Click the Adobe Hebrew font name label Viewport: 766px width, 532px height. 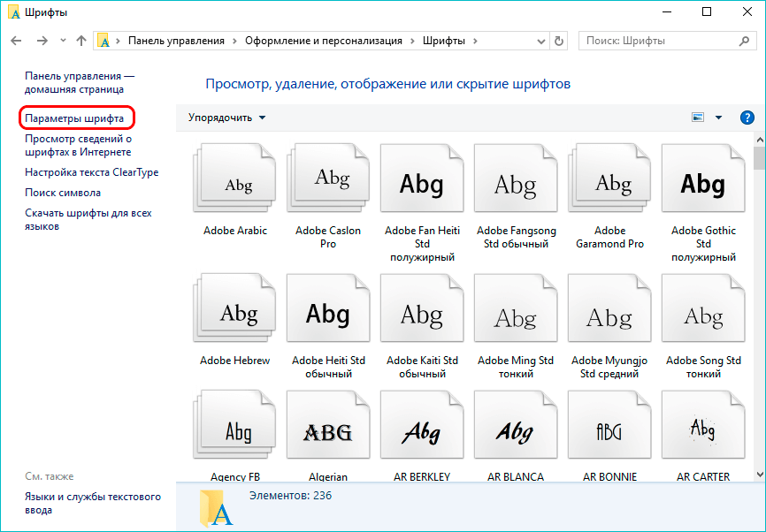[x=234, y=361]
